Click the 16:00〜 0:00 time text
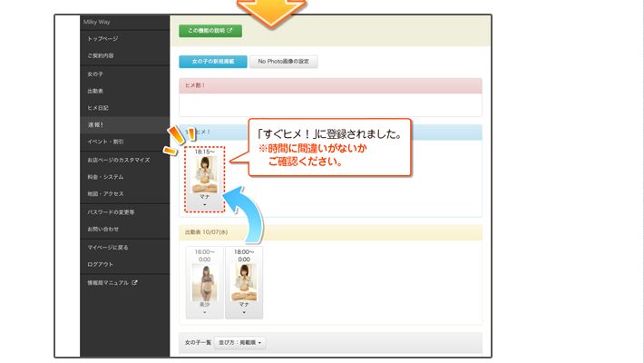Viewport: 644px width, 363px height. coord(204,255)
